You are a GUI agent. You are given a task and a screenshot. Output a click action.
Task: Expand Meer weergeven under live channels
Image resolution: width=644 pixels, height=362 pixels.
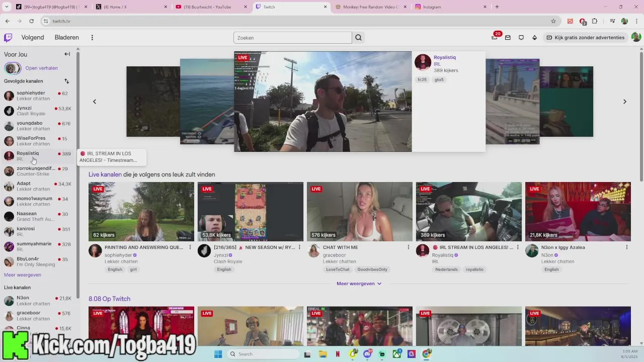click(x=359, y=284)
